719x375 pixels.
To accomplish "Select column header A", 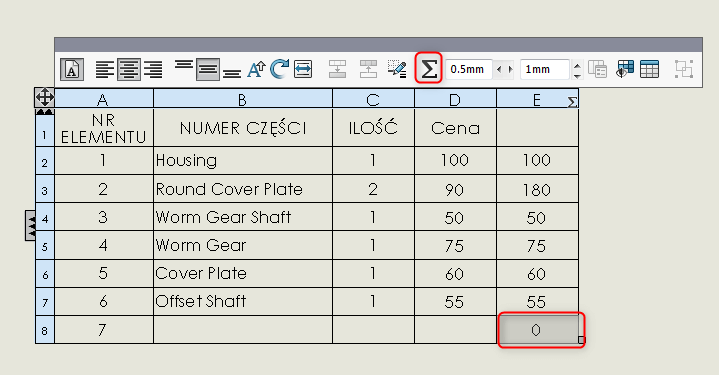I will [x=104, y=99].
